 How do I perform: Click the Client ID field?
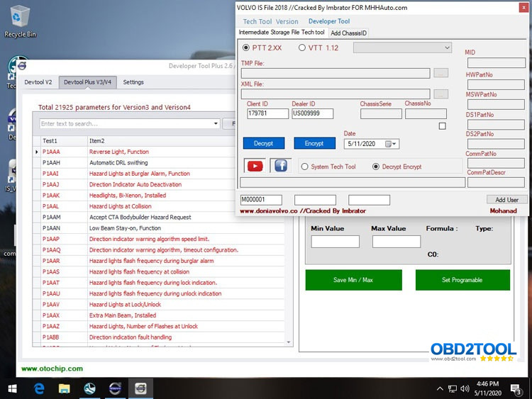pos(267,113)
